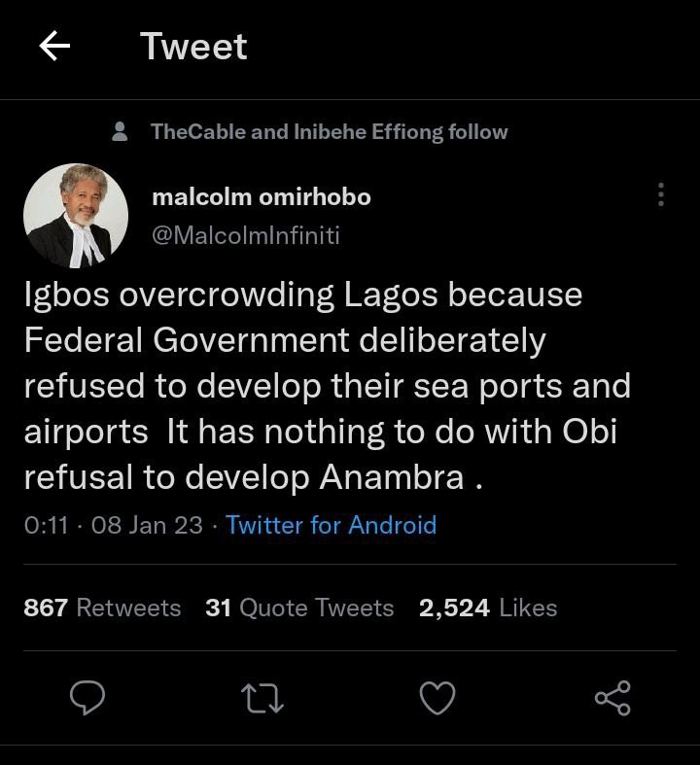Image resolution: width=700 pixels, height=765 pixels.
Task: Click the retweet arrows icon
Action: pyautogui.click(x=262, y=698)
